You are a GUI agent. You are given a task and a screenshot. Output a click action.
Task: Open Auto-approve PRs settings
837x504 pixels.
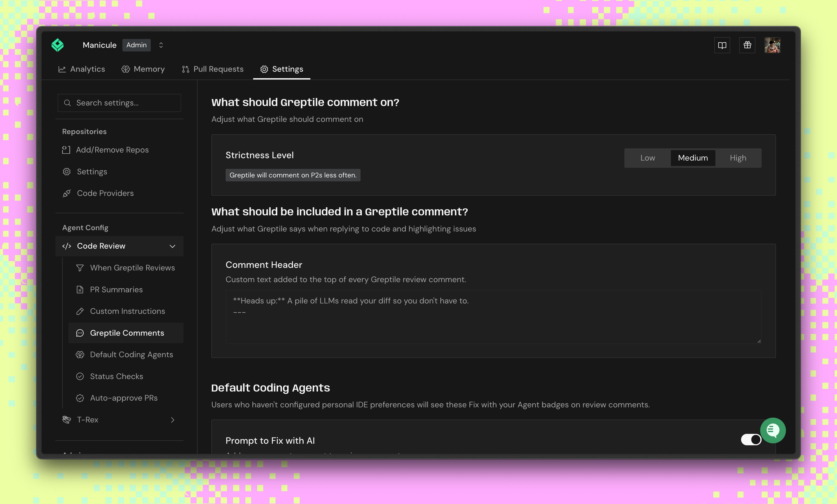coord(126,398)
